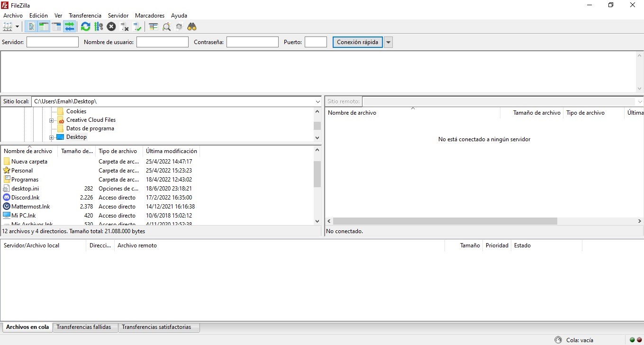Sort by Última modificación column header
Screen dimensions: 644x345
pyautogui.click(x=171, y=151)
